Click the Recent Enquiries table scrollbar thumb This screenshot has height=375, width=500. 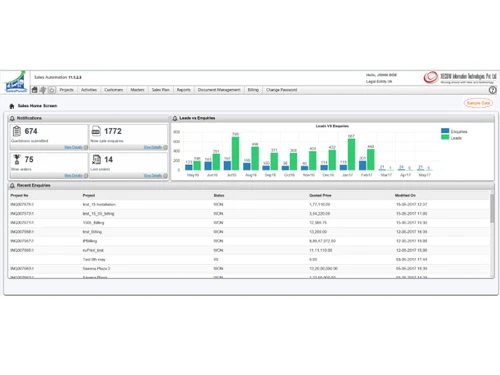point(492,208)
